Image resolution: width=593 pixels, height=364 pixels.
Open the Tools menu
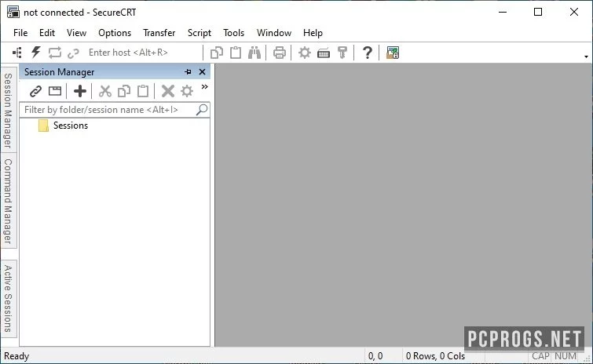pyautogui.click(x=234, y=33)
